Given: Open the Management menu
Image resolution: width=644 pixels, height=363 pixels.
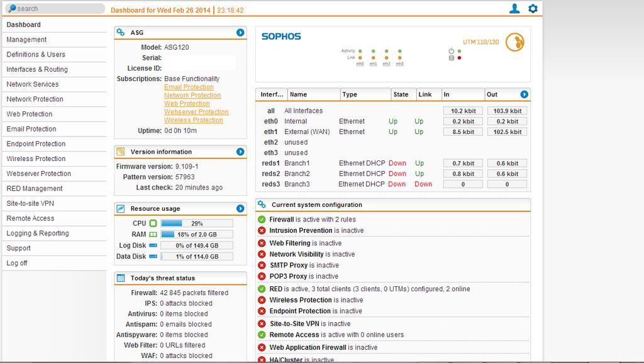Looking at the screenshot, I should tap(54, 40).
